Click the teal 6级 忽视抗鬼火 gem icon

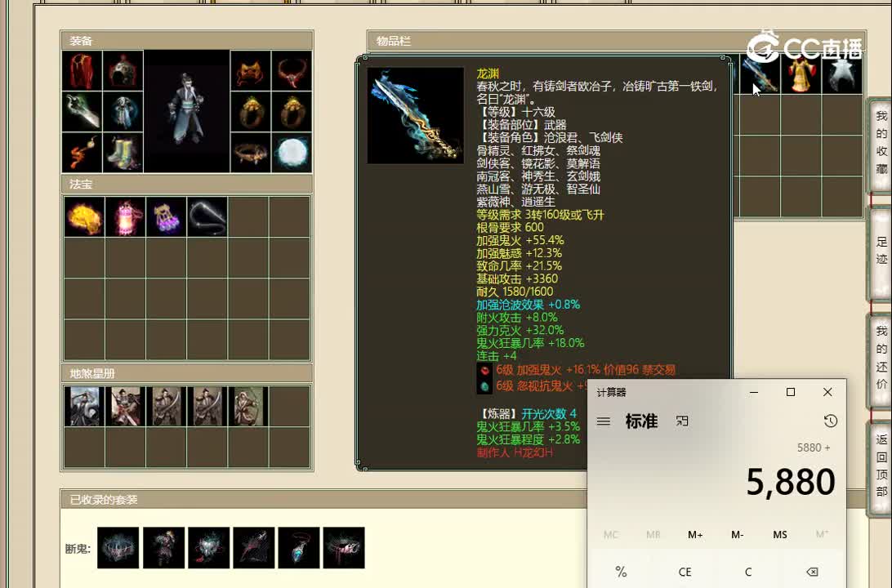coord(484,387)
